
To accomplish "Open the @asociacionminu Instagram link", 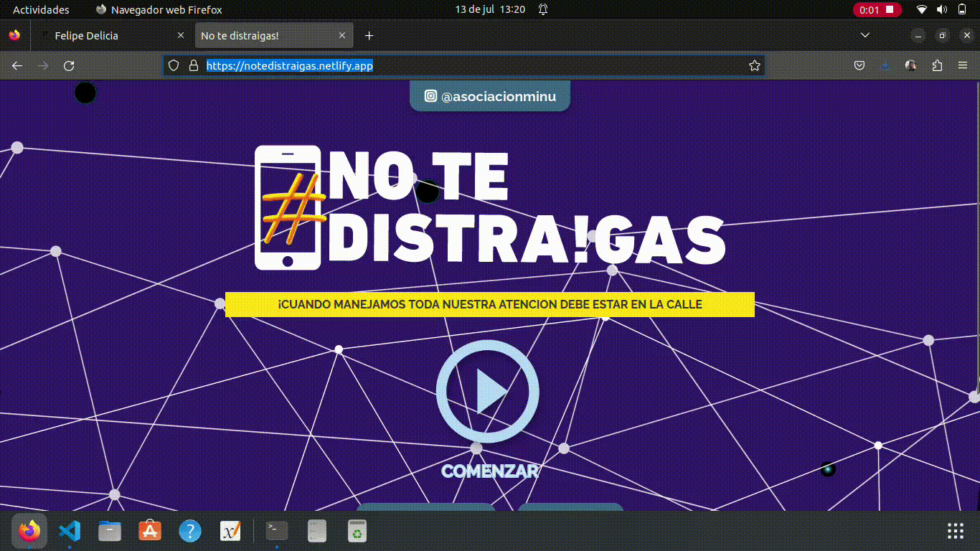I will click(489, 96).
